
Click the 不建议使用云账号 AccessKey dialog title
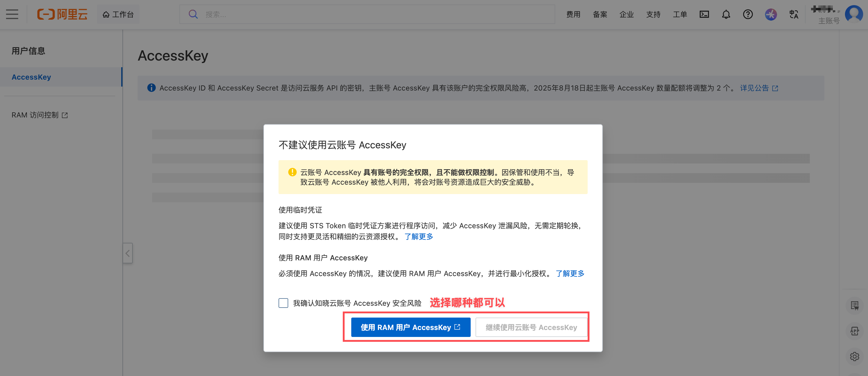point(342,145)
